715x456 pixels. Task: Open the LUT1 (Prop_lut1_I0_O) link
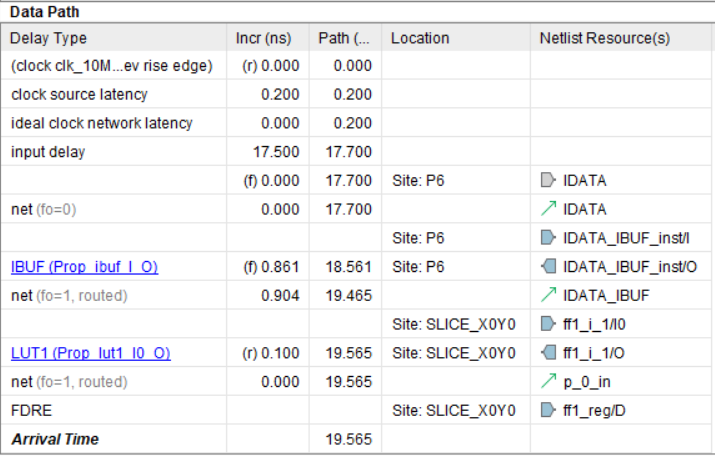point(90,353)
